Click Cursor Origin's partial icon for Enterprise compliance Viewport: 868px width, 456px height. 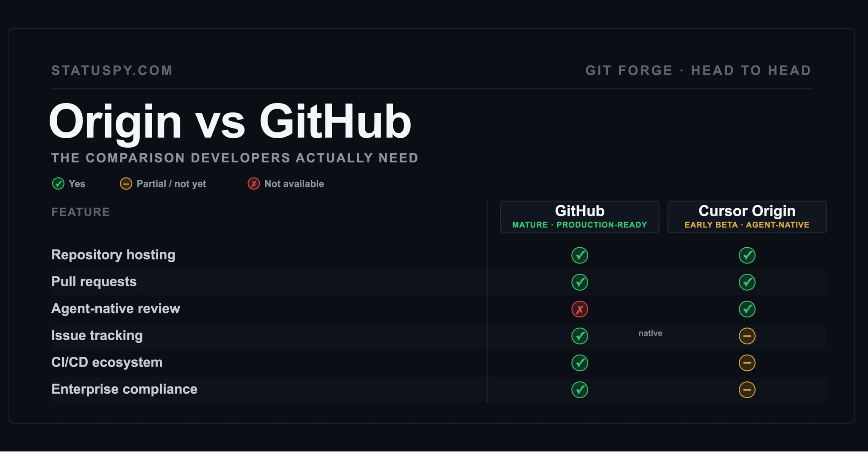[x=747, y=390]
